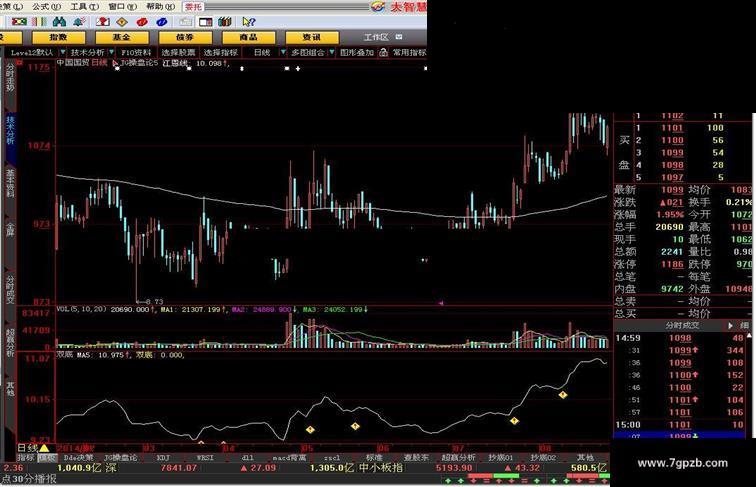Click the 中小板指 index in status bar
The image size is (756, 487).
[x=381, y=468]
